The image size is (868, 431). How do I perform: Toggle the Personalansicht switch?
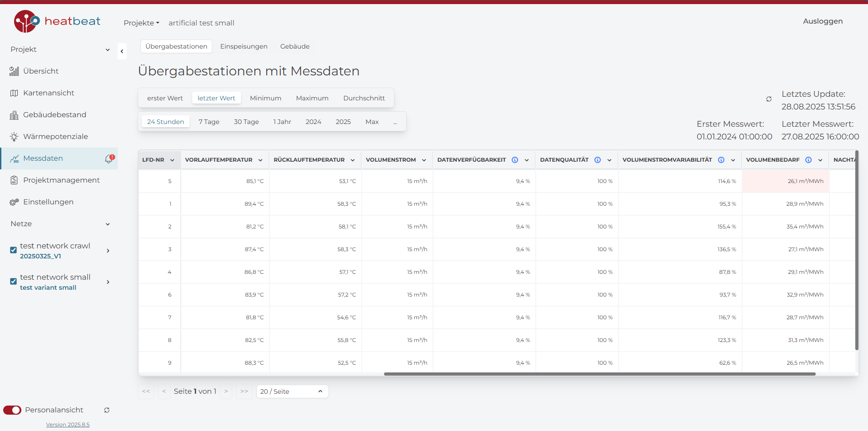coord(12,410)
